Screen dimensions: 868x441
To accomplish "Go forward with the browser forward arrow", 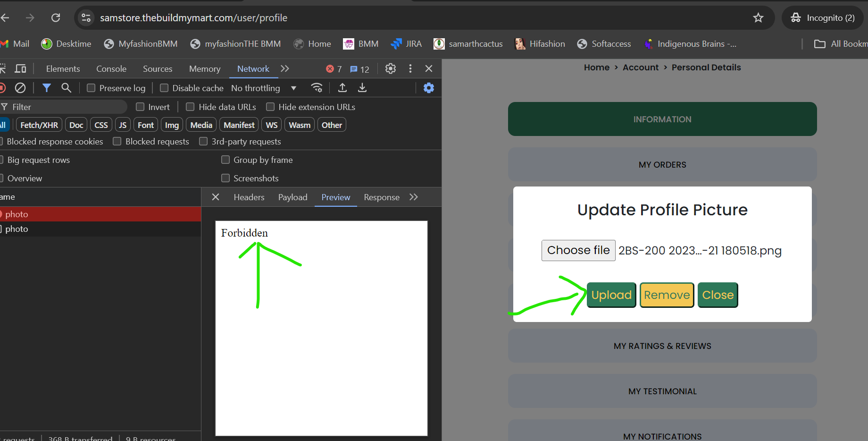I will click(x=30, y=18).
